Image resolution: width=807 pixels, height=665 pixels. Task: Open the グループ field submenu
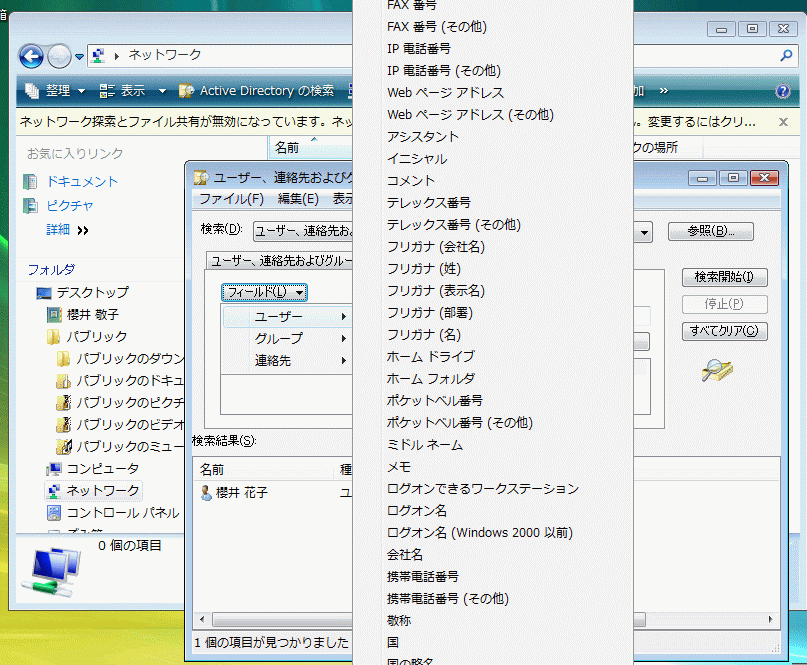pyautogui.click(x=287, y=338)
